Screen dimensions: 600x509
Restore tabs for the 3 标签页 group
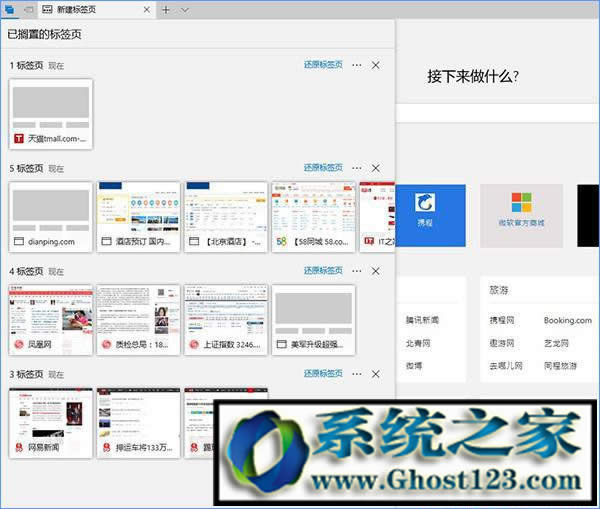pyautogui.click(x=323, y=373)
